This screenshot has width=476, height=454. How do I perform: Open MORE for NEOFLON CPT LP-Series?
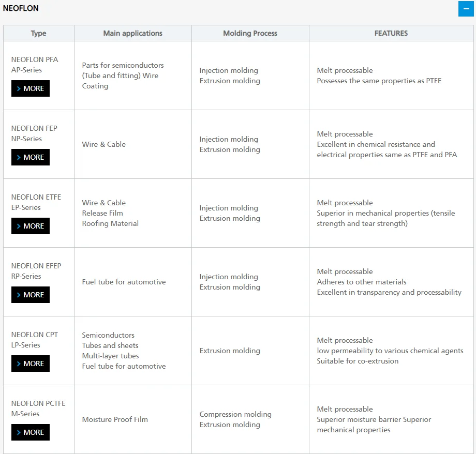(31, 364)
